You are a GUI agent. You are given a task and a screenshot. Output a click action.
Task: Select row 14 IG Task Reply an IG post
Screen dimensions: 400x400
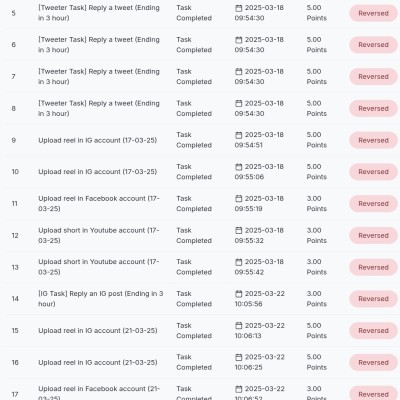click(x=101, y=299)
